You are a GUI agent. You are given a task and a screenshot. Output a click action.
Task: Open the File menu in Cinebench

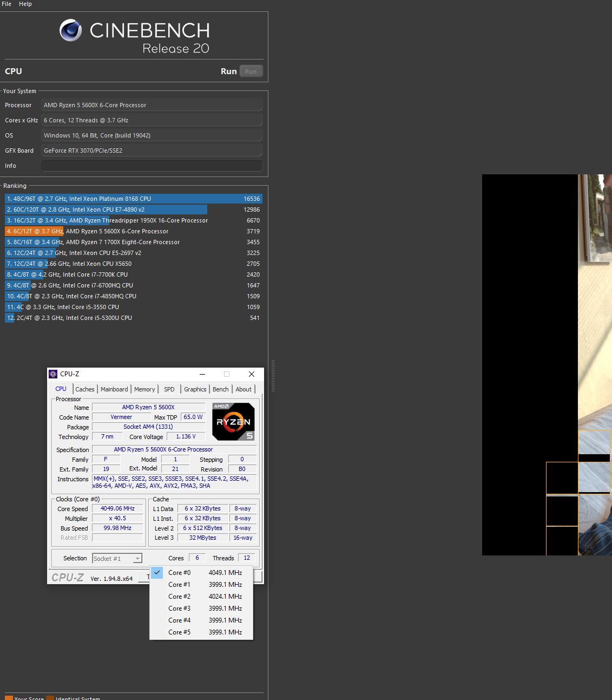pyautogui.click(x=6, y=4)
